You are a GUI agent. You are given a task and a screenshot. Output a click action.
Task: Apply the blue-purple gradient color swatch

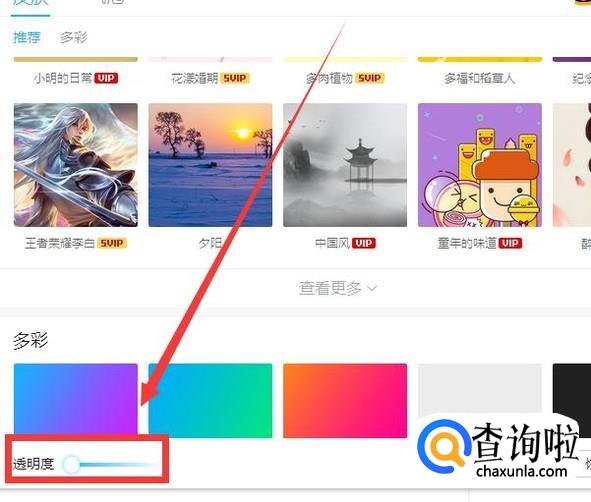(76, 400)
